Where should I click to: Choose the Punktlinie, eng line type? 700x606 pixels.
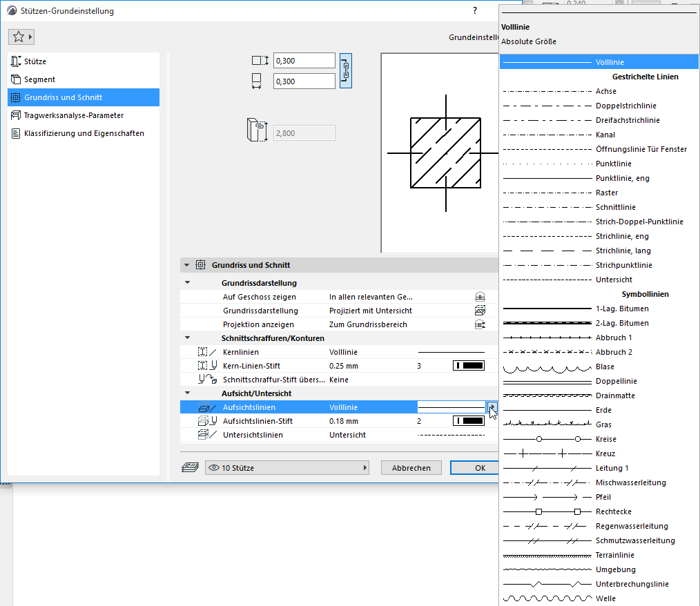point(599,178)
